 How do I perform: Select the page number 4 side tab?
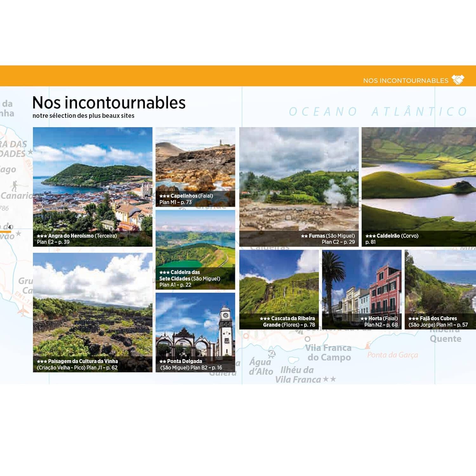click(9, 227)
